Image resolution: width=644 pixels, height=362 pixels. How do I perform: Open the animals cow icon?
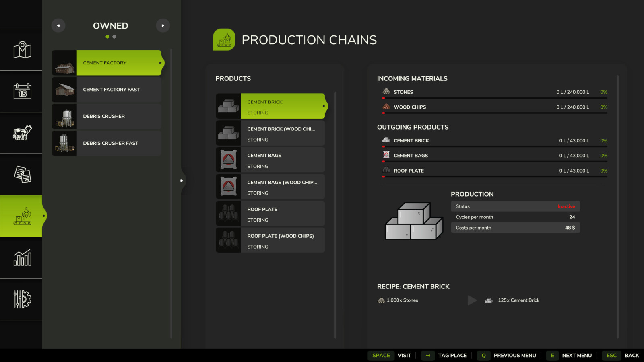click(22, 133)
